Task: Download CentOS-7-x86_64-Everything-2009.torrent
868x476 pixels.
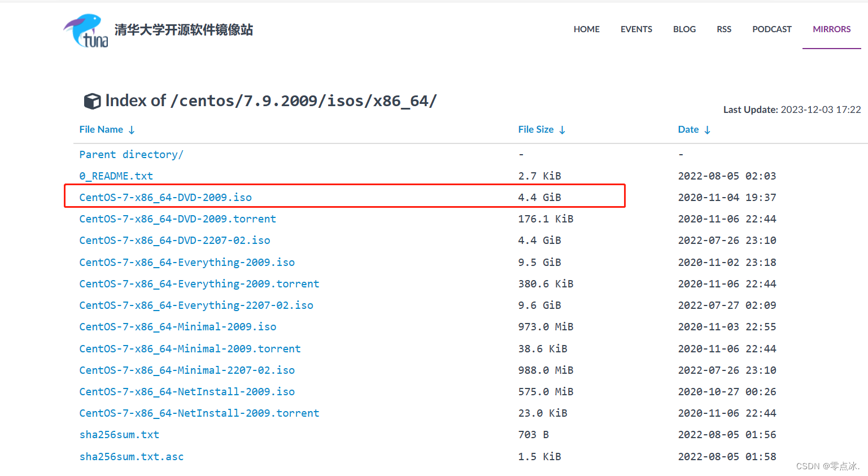Action: click(x=199, y=284)
